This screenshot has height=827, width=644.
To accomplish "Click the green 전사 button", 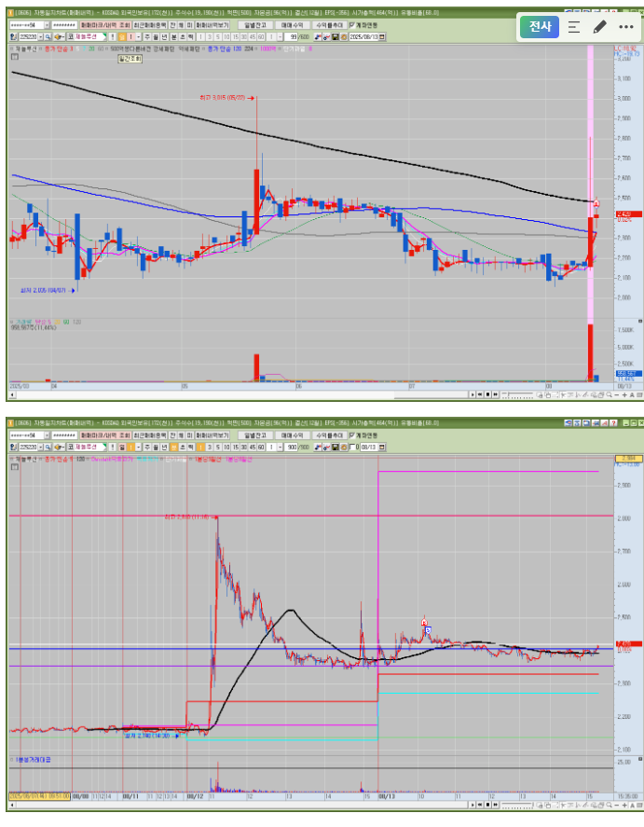I will (x=540, y=27).
